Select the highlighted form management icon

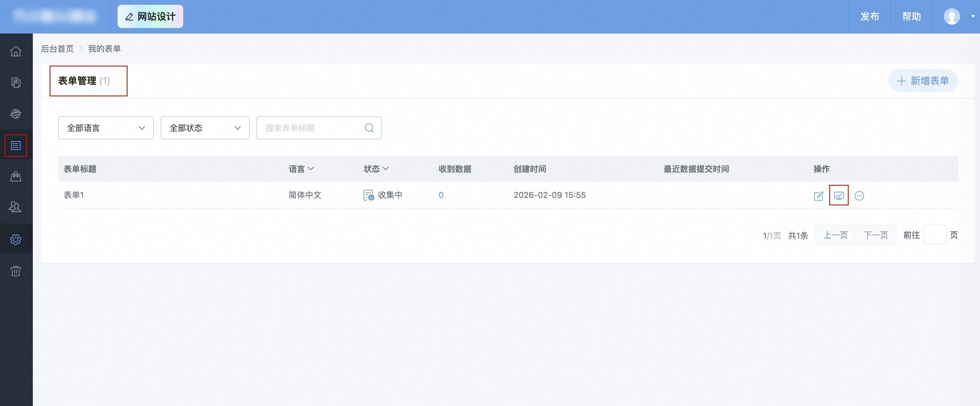tap(16, 145)
